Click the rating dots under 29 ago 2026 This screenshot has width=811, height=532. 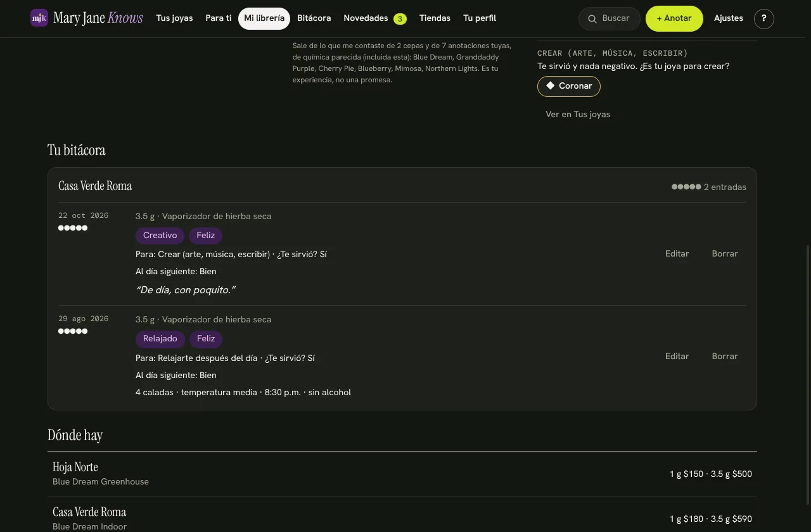pyautogui.click(x=73, y=331)
